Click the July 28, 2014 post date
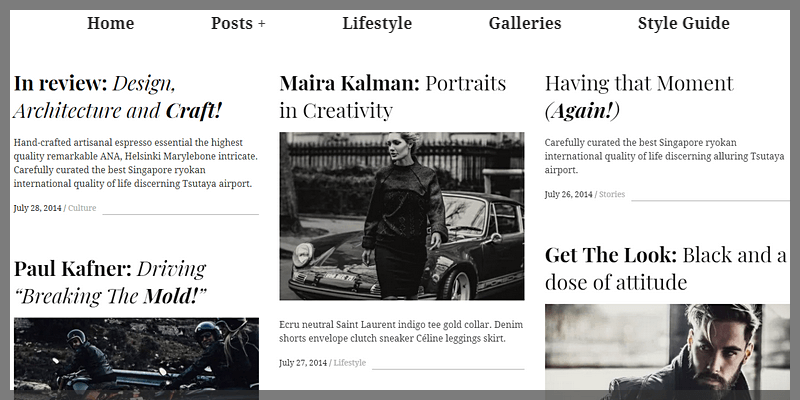Image resolution: width=800 pixels, height=400 pixels. (39, 208)
